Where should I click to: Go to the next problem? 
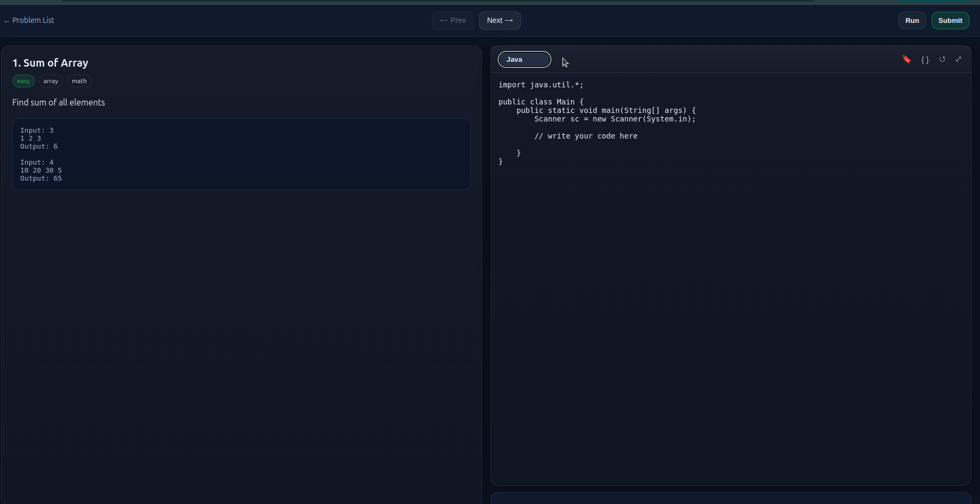tap(500, 20)
